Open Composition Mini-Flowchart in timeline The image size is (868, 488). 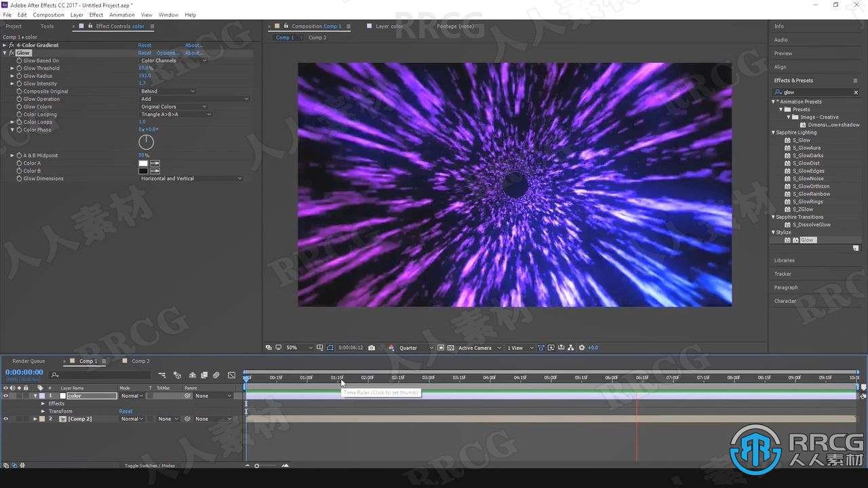click(x=162, y=375)
